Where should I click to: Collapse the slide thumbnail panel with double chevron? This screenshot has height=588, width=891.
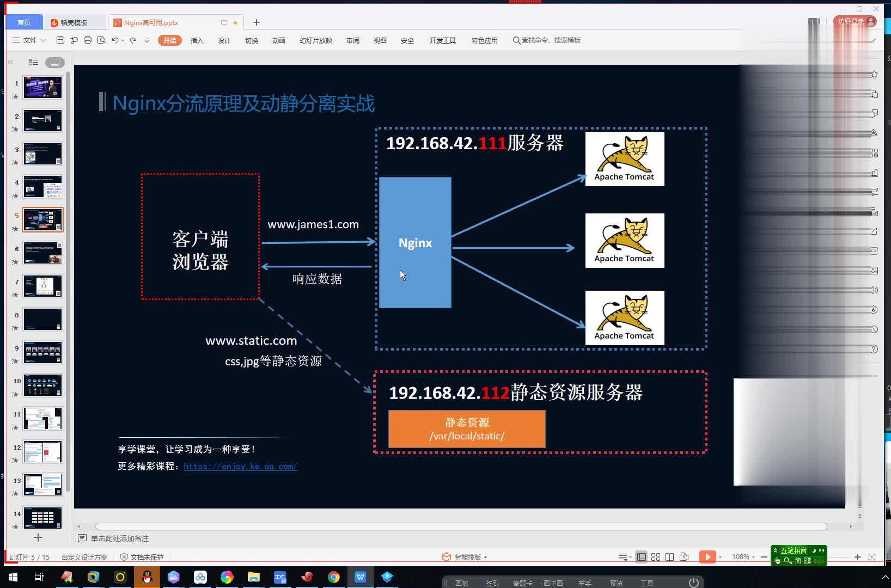click(x=10, y=62)
